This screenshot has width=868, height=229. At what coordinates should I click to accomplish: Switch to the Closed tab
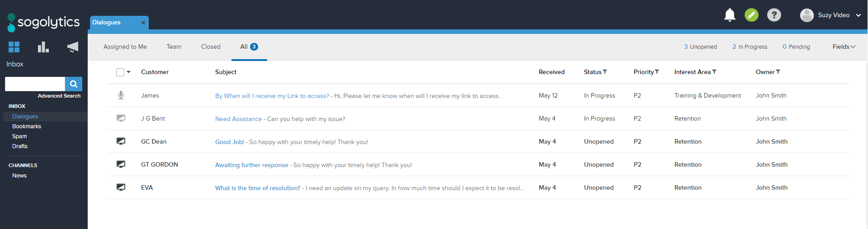pyautogui.click(x=211, y=47)
